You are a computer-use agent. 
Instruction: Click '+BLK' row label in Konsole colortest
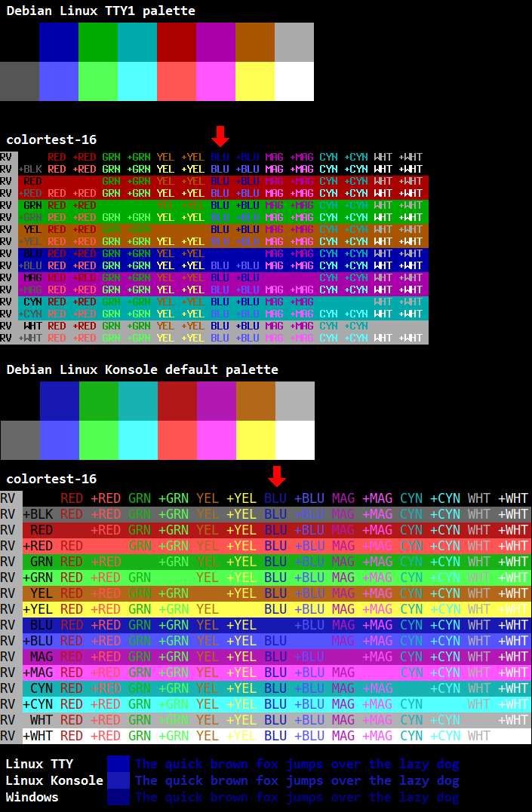click(38, 514)
